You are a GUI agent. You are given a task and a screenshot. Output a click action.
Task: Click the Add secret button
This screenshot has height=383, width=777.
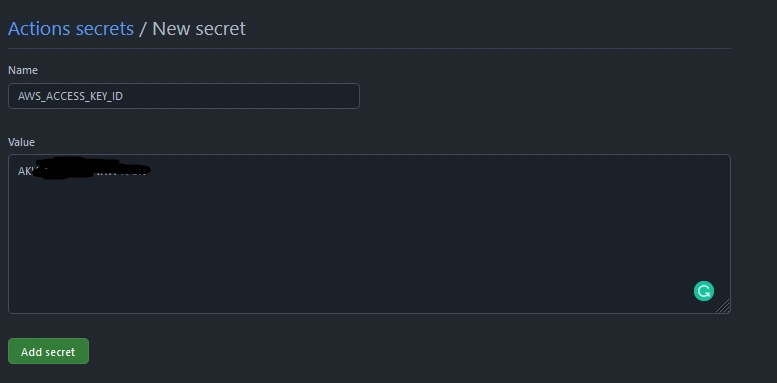click(x=49, y=351)
